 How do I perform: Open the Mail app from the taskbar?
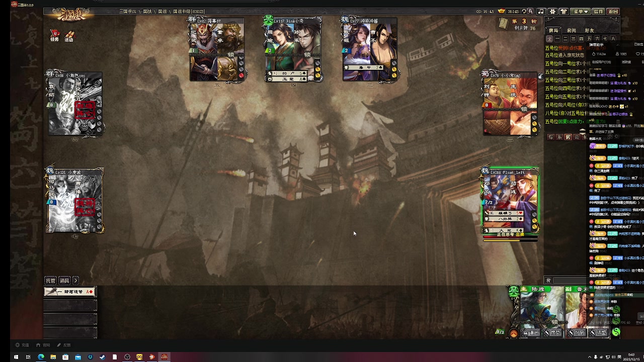click(78, 357)
